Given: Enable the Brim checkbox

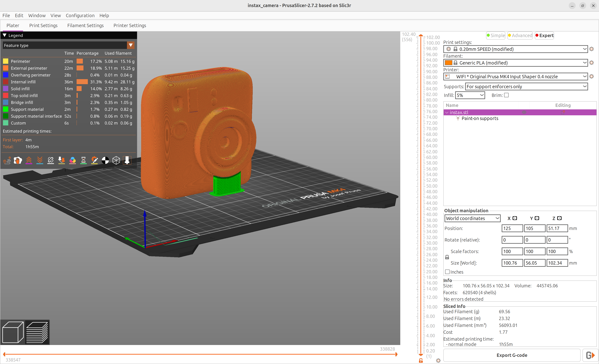Looking at the screenshot, I should click(x=506, y=95).
